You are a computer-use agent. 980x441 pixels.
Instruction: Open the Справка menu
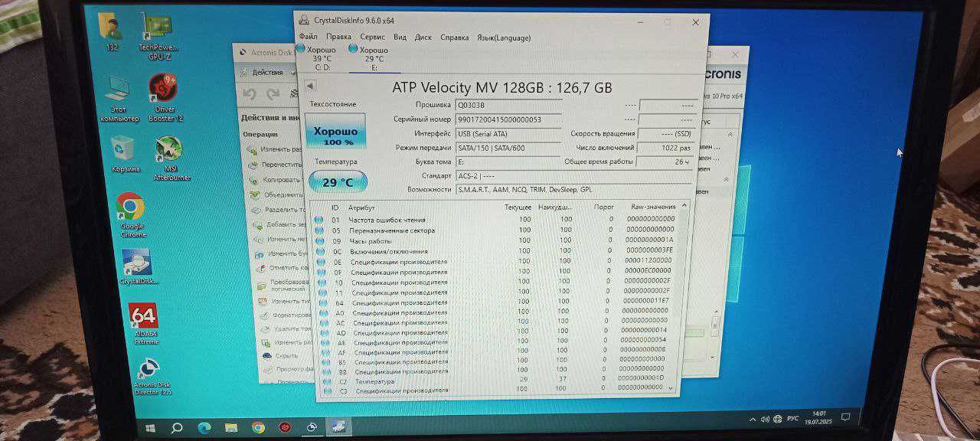point(455,37)
